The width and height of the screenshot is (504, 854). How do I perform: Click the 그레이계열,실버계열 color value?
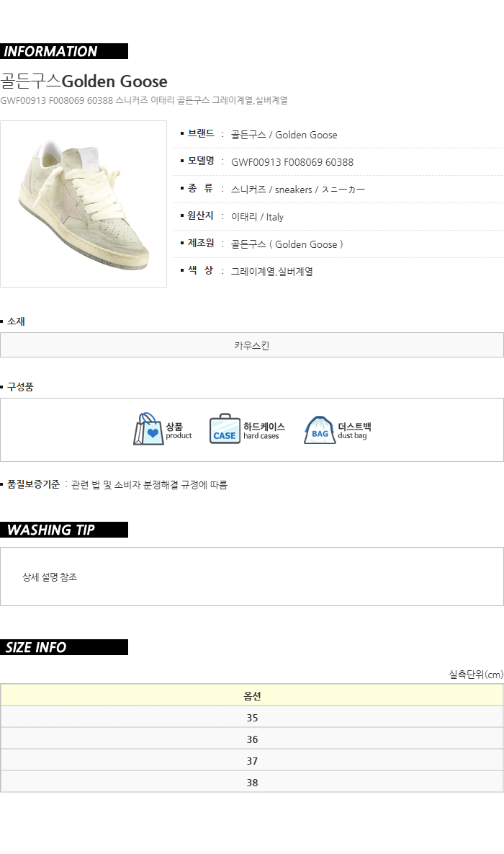272,272
